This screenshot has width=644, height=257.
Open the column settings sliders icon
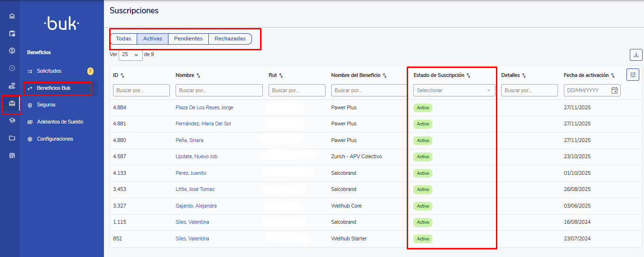coord(633,75)
